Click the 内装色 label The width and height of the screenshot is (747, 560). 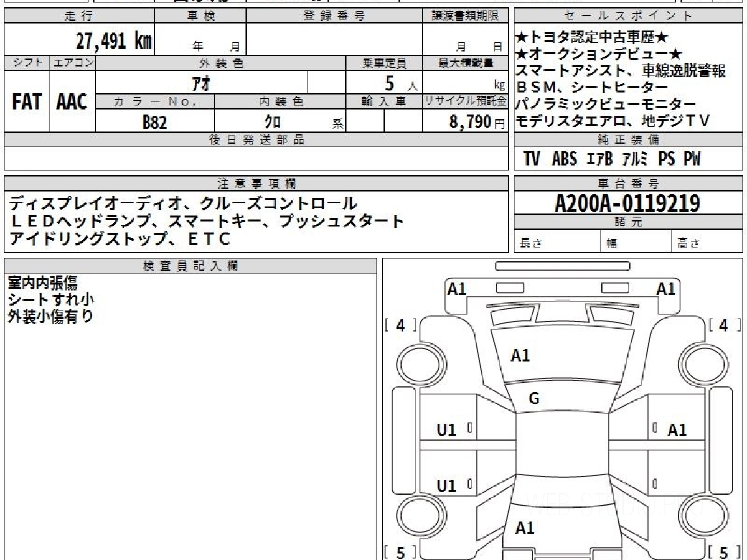point(280,101)
